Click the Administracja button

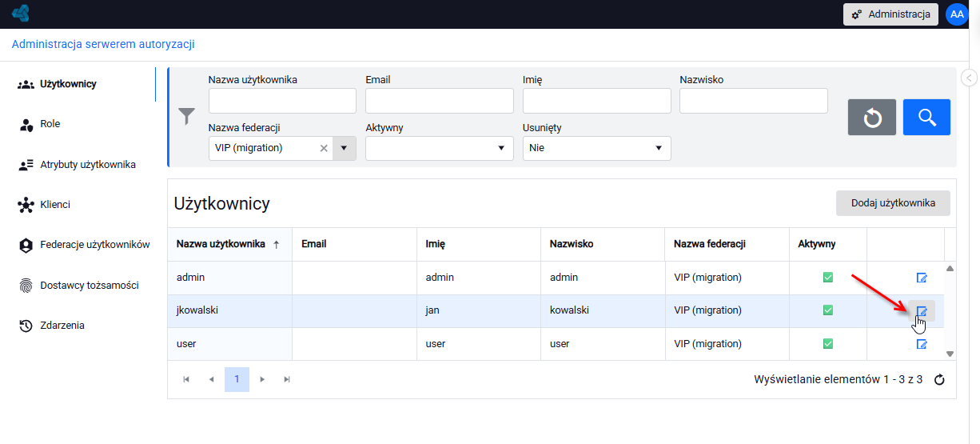pyautogui.click(x=890, y=14)
